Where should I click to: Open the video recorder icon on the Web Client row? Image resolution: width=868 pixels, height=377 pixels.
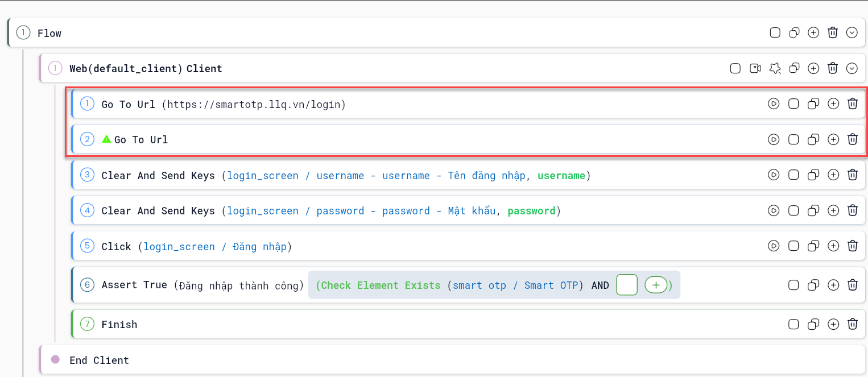click(755, 68)
